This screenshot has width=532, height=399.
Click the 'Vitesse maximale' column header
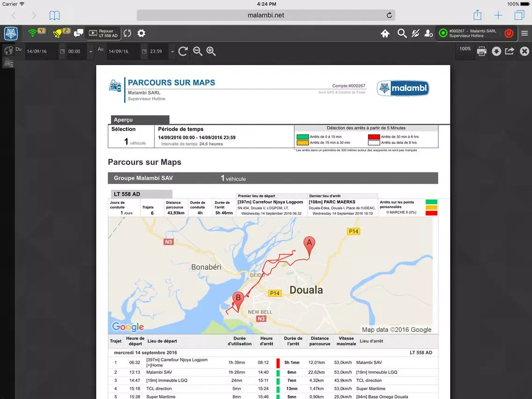(x=346, y=341)
